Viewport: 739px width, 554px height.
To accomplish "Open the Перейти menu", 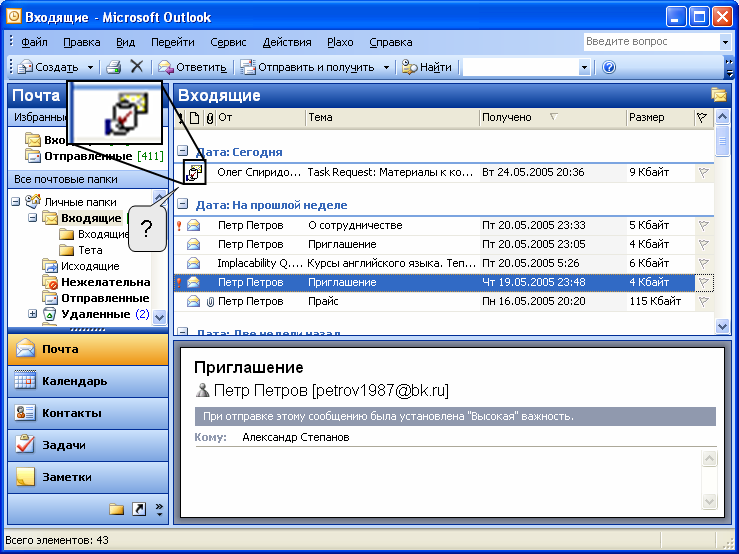I will tap(172, 42).
